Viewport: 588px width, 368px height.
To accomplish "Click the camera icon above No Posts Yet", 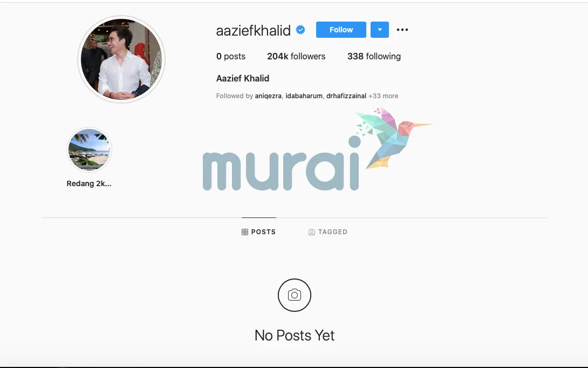I will coord(295,295).
